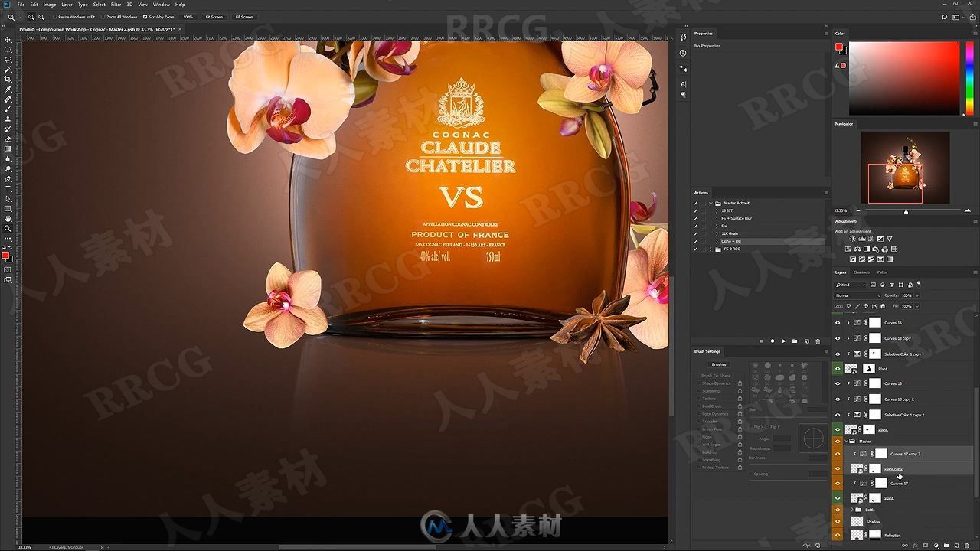Viewport: 980px width, 551px height.
Task: Enable Zoom All Windows checkbox
Action: 103,17
